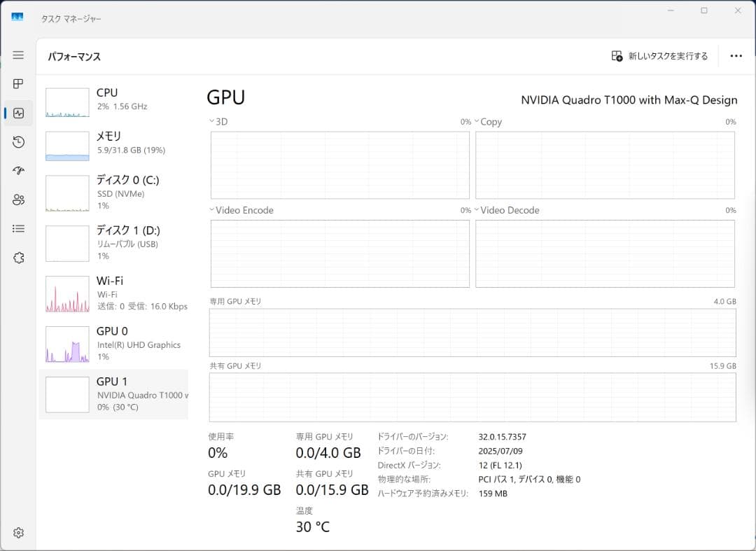Viewport: 756px width, 551px height.
Task: Select GPU 0 Intel UHD Graphics
Action: tap(114, 343)
